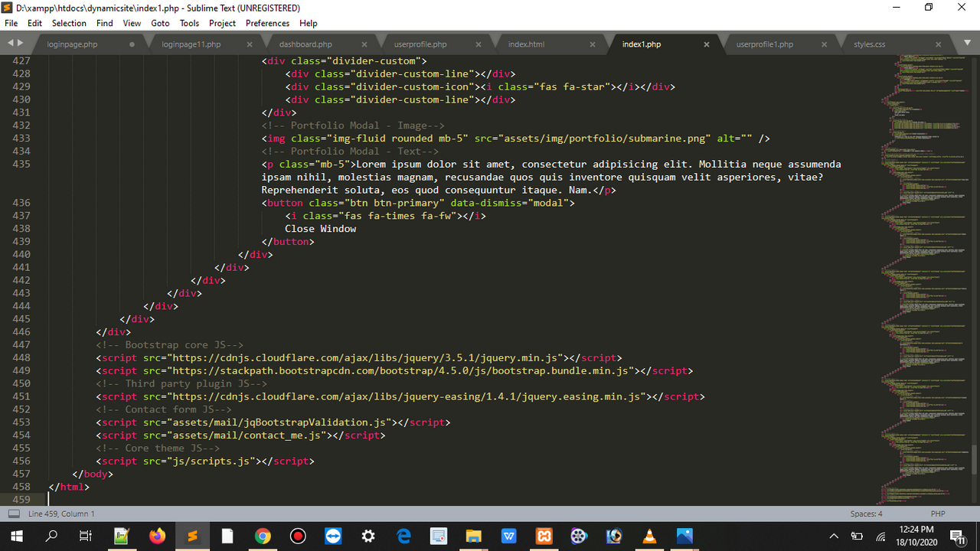Viewport: 980px width, 551px height.
Task: Close the index.html tab
Action: [593, 44]
